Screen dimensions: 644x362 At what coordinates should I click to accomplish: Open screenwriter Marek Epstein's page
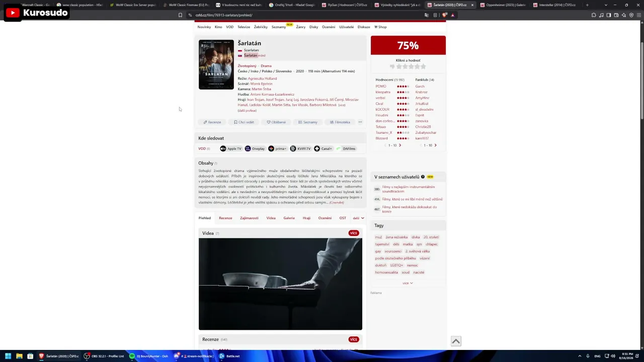click(x=261, y=84)
